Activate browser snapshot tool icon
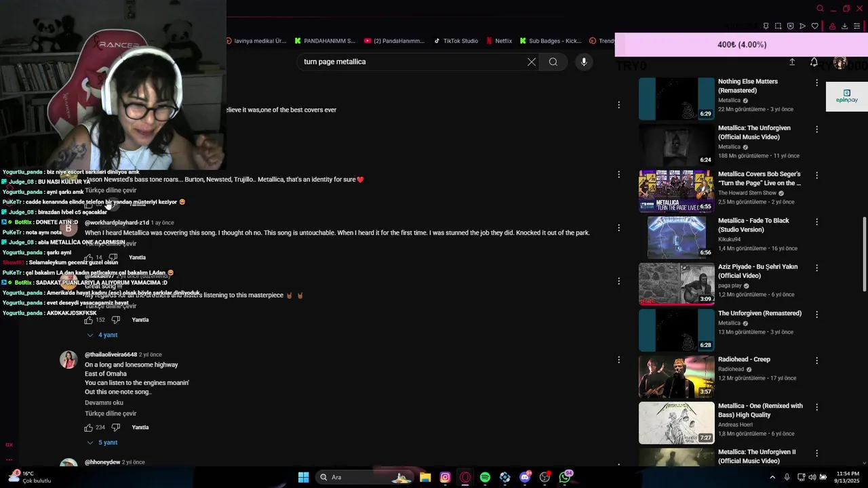 click(x=778, y=26)
